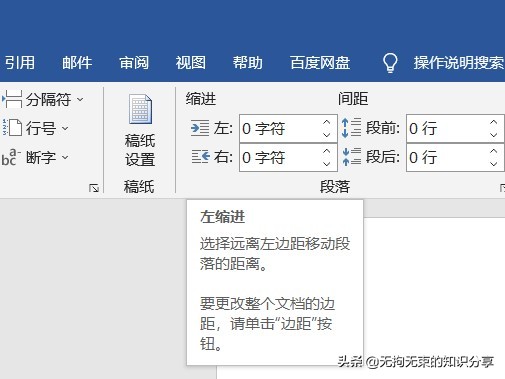The height and width of the screenshot is (379, 505).
Task: Decrease the left indent value
Action: [x=327, y=135]
